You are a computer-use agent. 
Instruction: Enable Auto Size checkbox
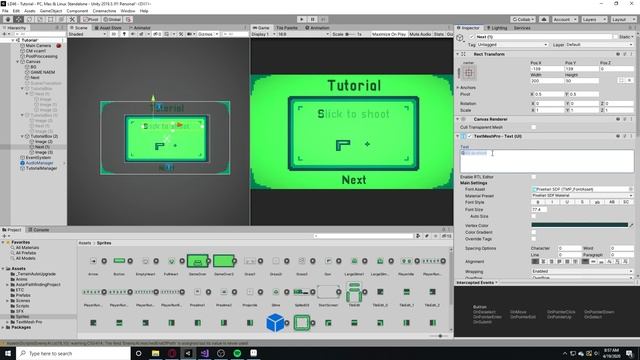click(533, 216)
